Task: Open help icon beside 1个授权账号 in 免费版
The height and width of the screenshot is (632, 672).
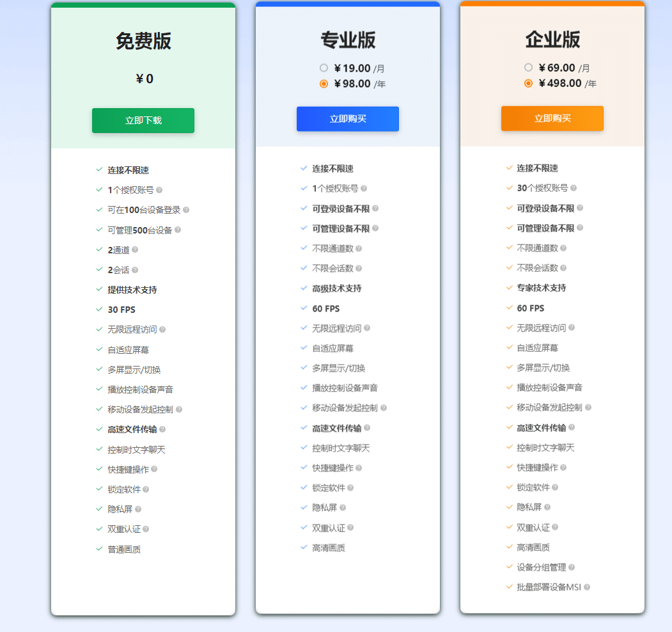Action: point(159,190)
